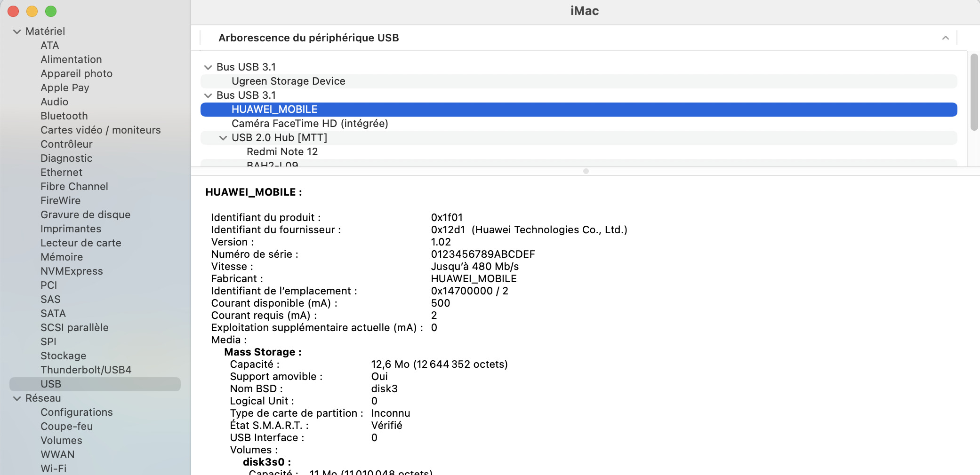Open Configurations under Réseau
The width and height of the screenshot is (980, 475).
tap(76, 412)
